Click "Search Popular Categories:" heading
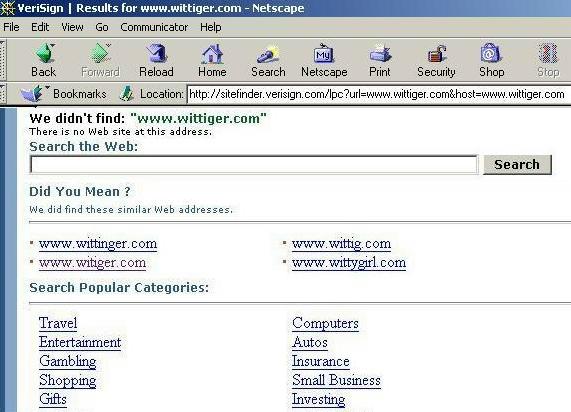 [119, 288]
